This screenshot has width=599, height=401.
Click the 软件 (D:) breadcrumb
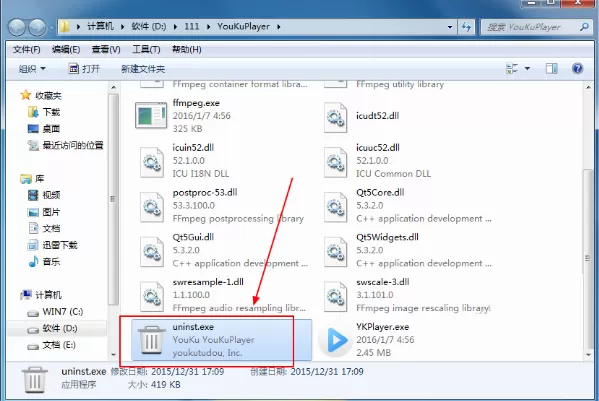tap(149, 27)
